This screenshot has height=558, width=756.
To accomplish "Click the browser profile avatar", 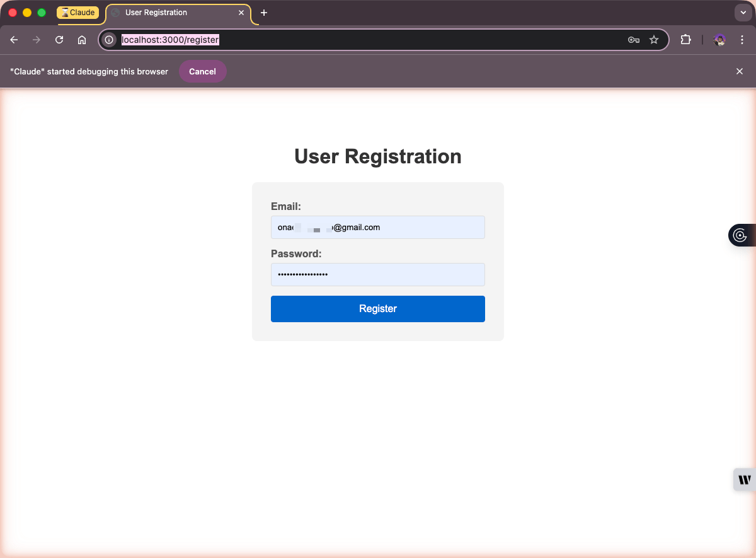I will tap(719, 40).
